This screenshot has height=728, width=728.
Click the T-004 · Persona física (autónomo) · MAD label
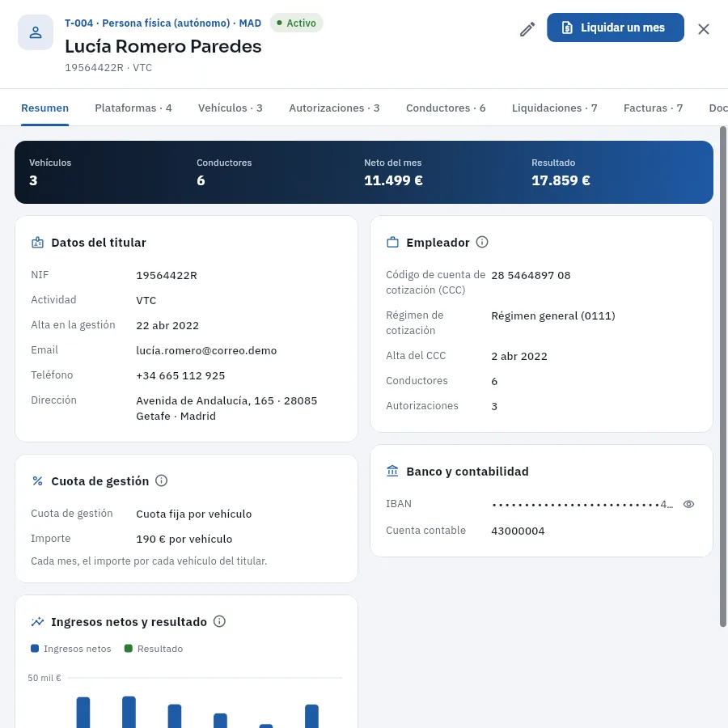point(163,23)
